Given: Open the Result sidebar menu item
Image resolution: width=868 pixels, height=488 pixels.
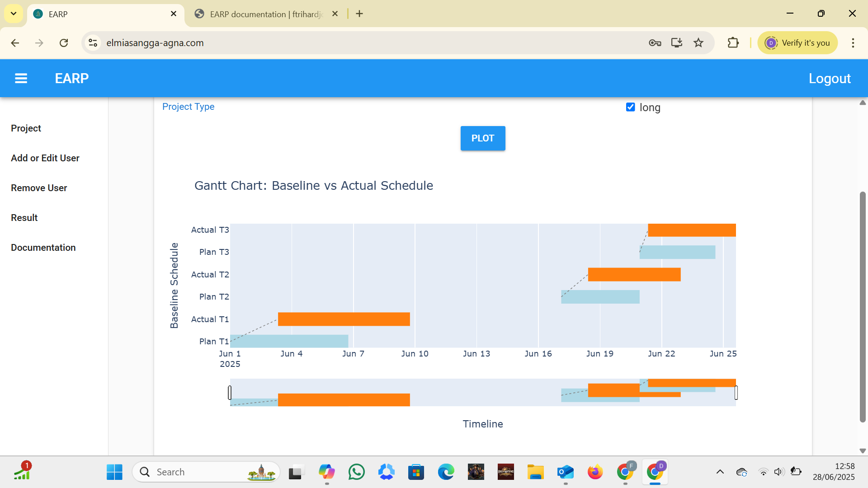Looking at the screenshot, I should [24, 218].
